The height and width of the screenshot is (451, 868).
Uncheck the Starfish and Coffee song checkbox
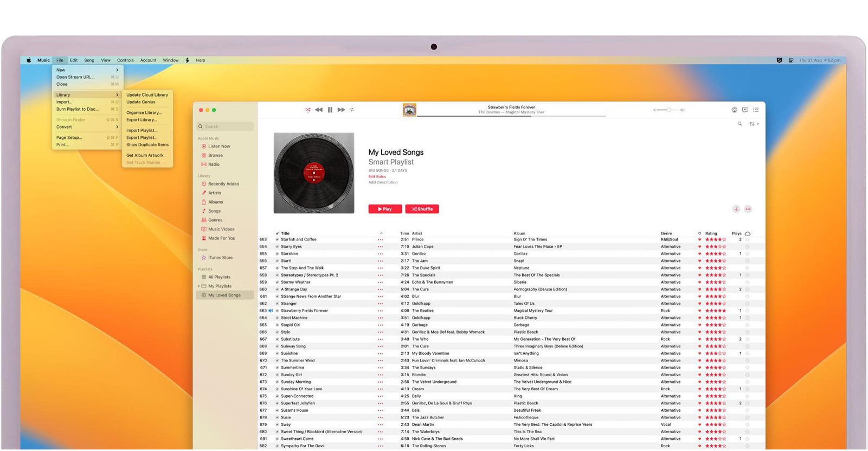click(x=277, y=239)
